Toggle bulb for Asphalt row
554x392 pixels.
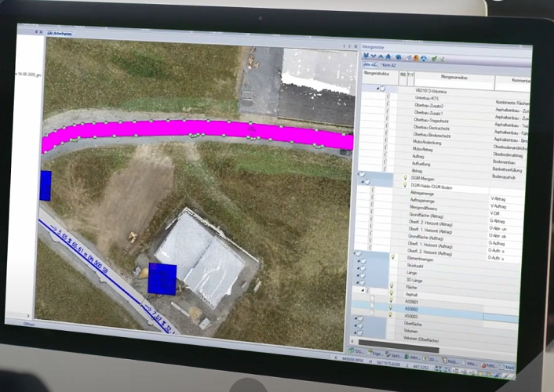[392, 293]
